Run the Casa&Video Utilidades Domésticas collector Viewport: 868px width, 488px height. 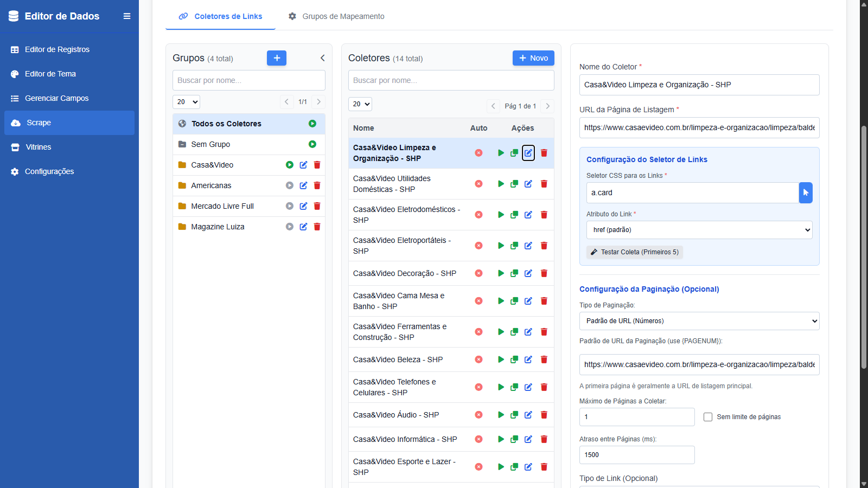point(501,184)
